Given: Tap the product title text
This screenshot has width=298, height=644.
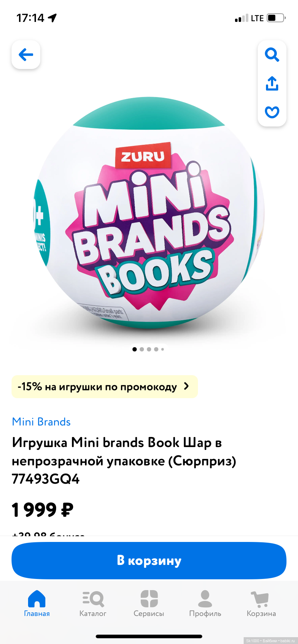Looking at the screenshot, I should (x=124, y=461).
